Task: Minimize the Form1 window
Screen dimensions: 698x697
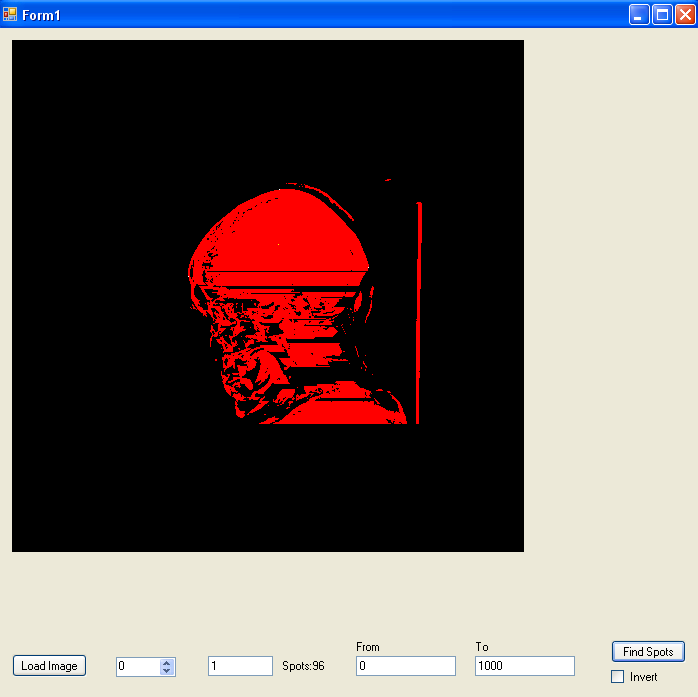Action: pyautogui.click(x=639, y=15)
